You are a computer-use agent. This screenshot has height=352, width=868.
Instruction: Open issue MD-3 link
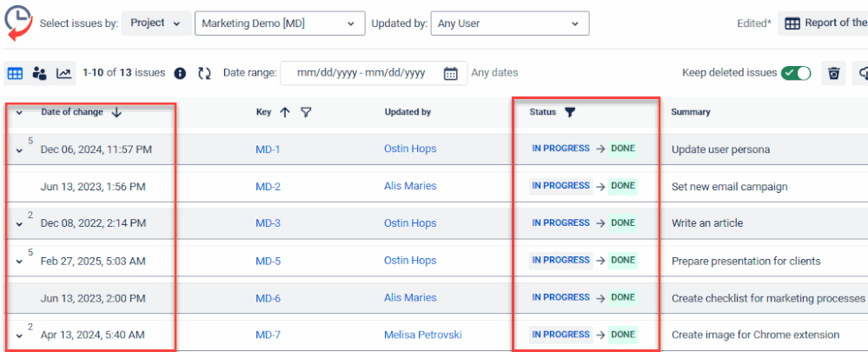point(268,223)
